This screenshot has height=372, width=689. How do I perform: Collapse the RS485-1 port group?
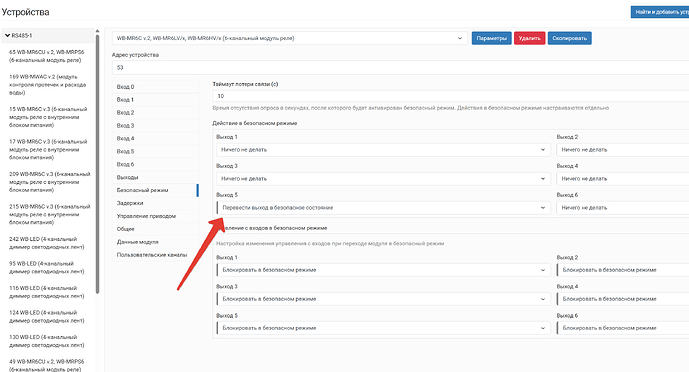47,36
